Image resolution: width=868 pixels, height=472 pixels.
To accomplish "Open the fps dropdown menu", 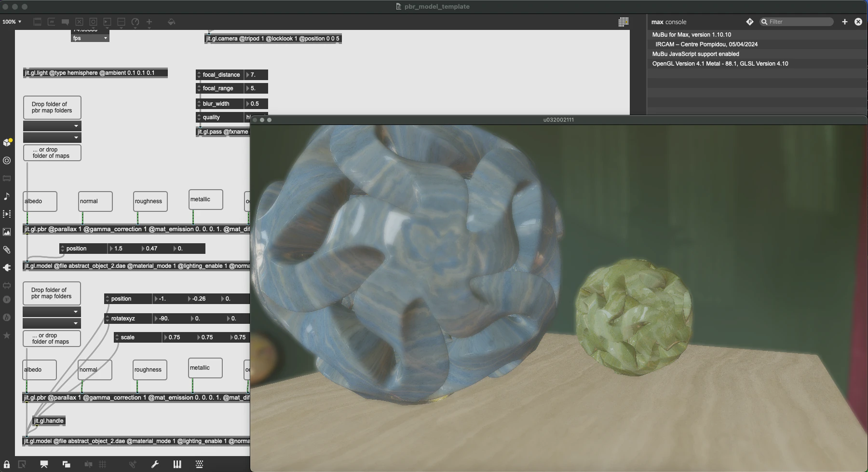I will (x=90, y=38).
